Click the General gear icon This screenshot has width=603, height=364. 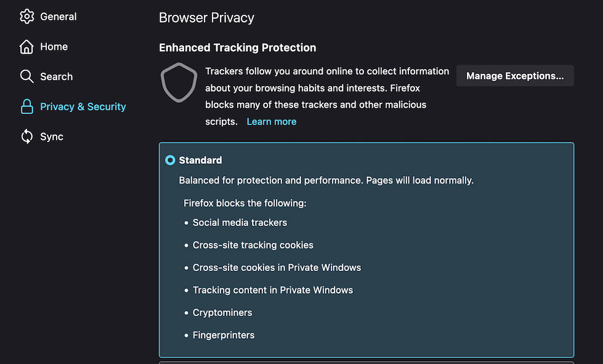[x=26, y=17]
